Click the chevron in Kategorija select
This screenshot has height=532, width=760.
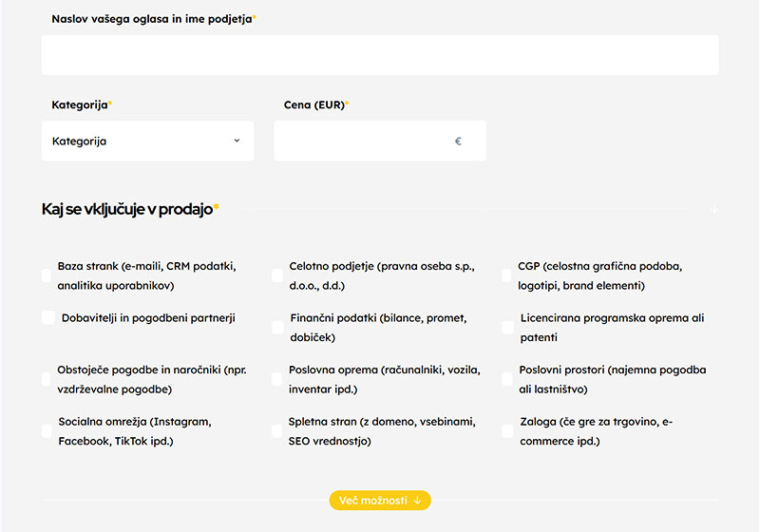(237, 141)
